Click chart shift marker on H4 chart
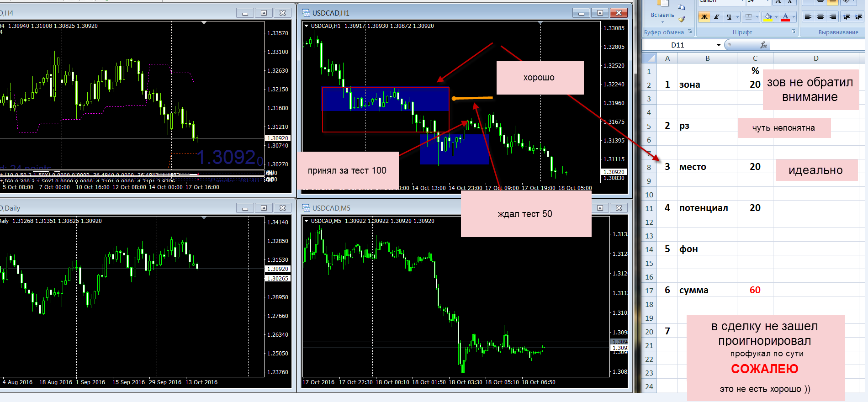This screenshot has width=868, height=402. point(204,23)
